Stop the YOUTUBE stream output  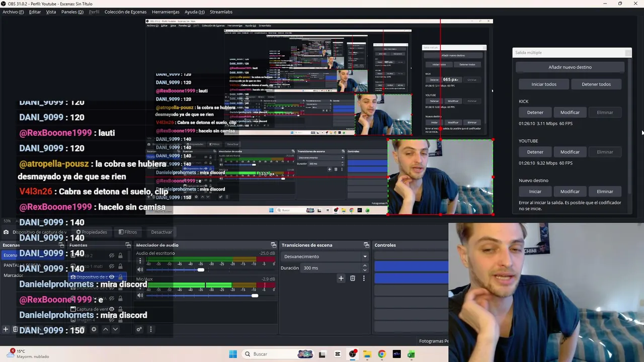point(535,152)
